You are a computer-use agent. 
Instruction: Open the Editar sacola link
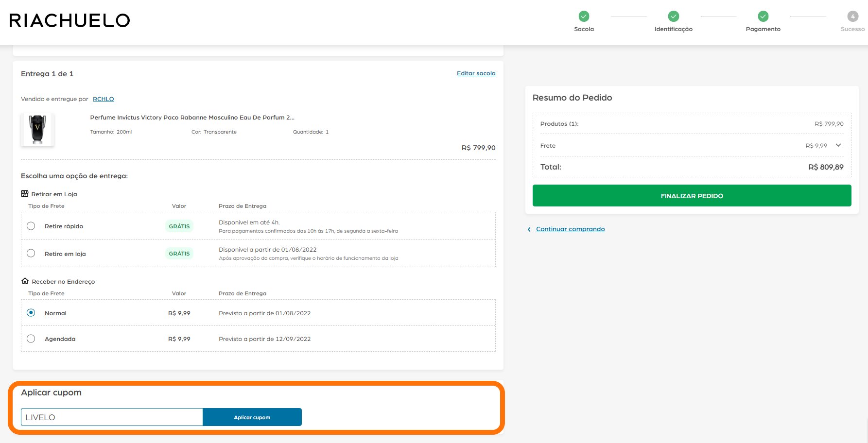[476, 73]
